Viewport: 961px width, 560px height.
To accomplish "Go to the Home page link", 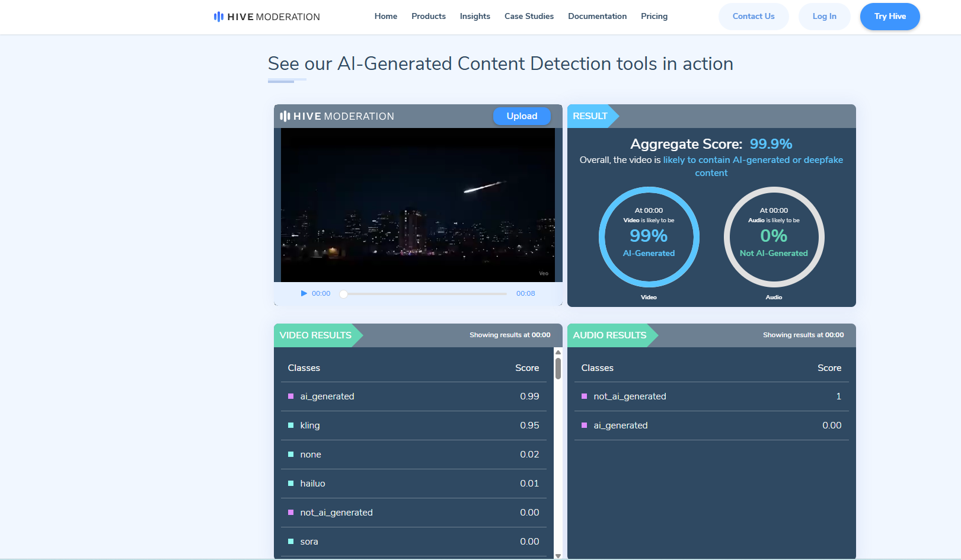I will pyautogui.click(x=385, y=17).
